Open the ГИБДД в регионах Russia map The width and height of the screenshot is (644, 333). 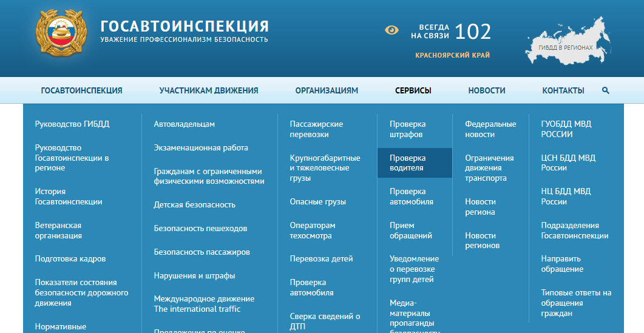tap(568, 41)
